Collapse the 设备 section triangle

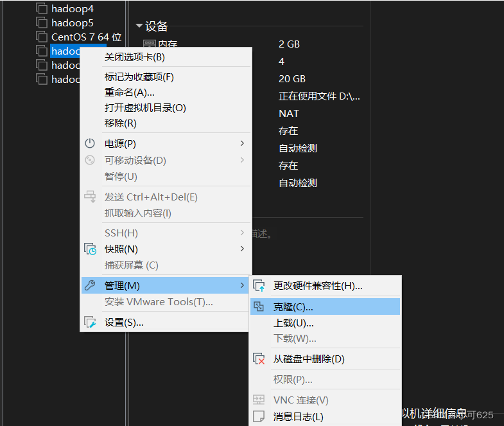point(139,26)
